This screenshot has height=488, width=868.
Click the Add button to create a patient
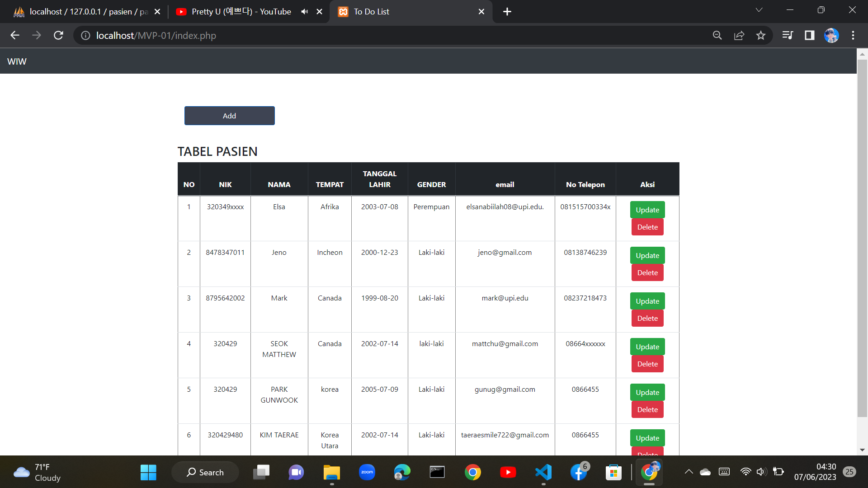coord(229,116)
